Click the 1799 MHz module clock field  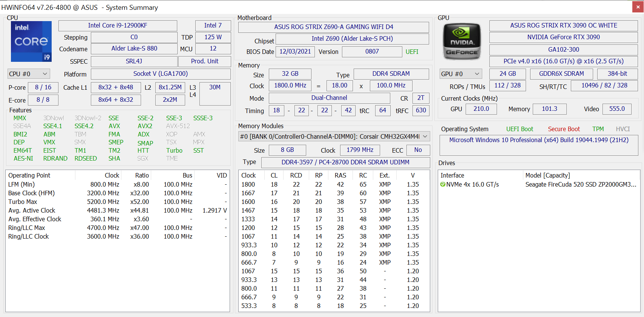(x=360, y=150)
